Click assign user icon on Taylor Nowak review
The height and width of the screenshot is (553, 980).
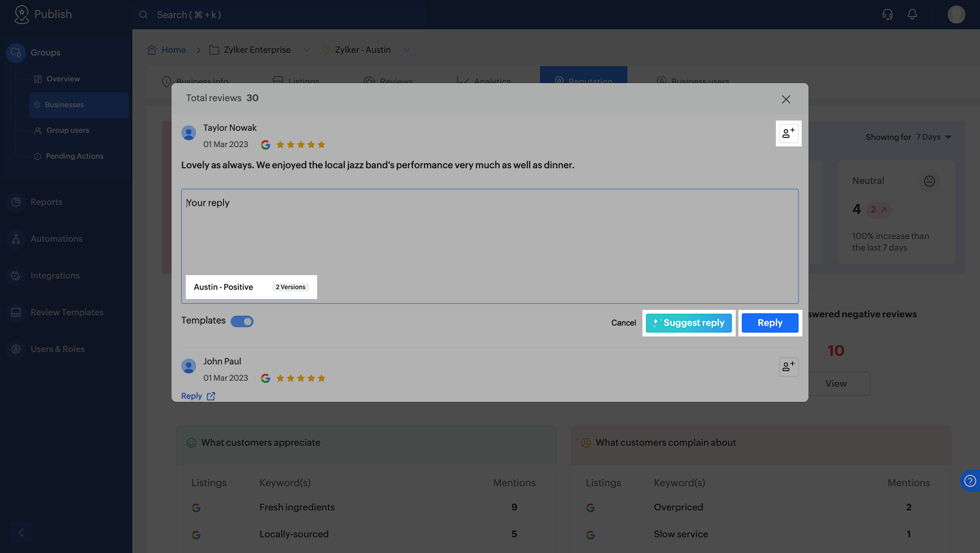pyautogui.click(x=788, y=133)
